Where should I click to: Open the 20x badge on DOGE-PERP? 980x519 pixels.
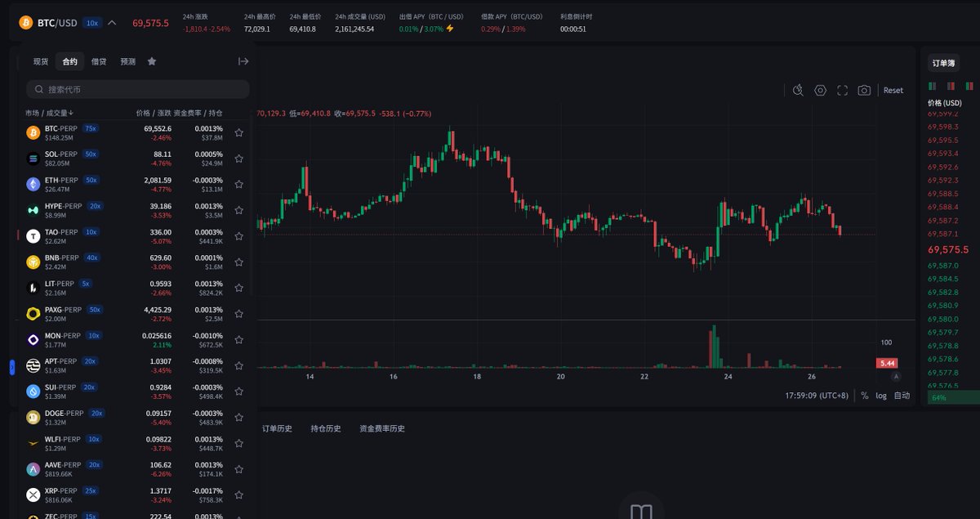click(97, 413)
